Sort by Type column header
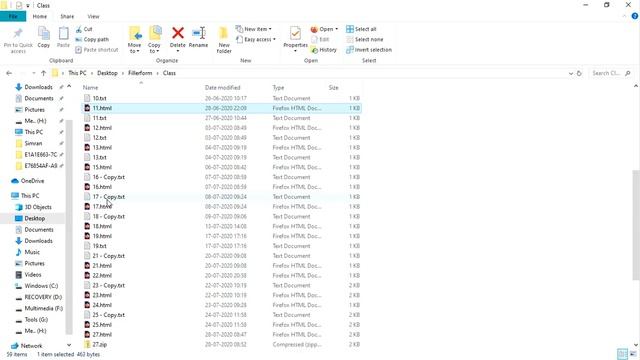This screenshot has height=360, width=640. 278,87
